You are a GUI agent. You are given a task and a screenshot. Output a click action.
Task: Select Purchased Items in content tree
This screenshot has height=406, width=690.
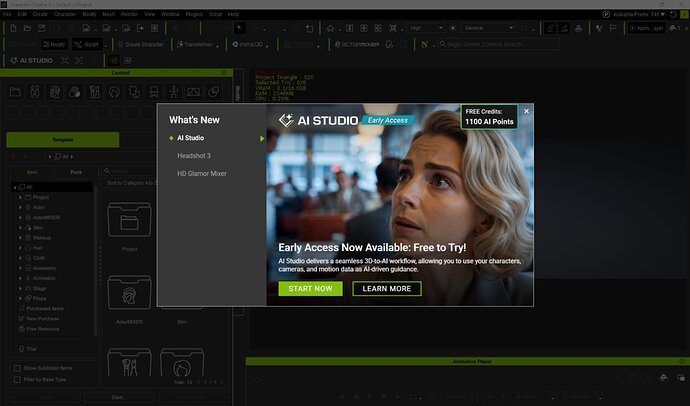(x=45, y=309)
